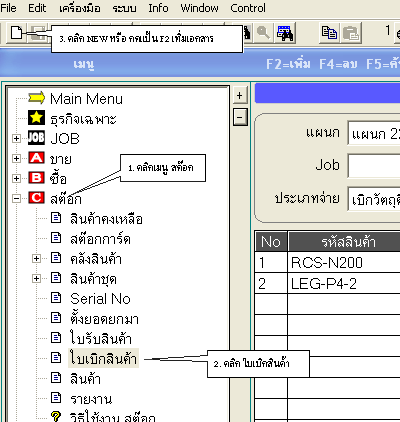Open the Window menu
Screen dimensions: 400x422
pyautogui.click(x=199, y=8)
